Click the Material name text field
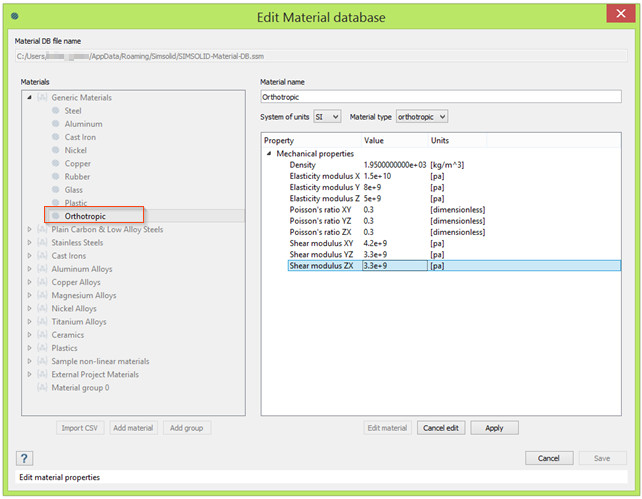The width and height of the screenshot is (642, 499). coord(440,98)
